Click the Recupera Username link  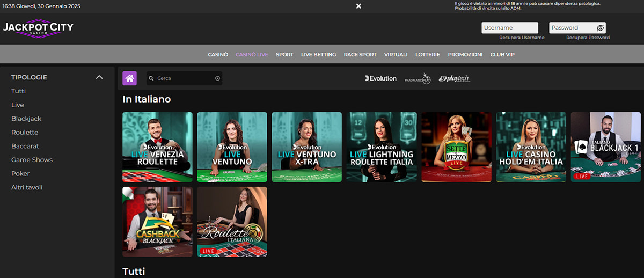(x=522, y=38)
